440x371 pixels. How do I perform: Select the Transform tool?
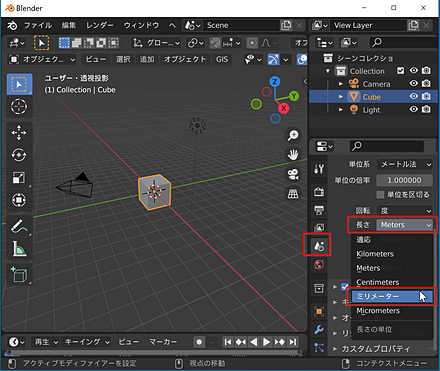point(19,200)
